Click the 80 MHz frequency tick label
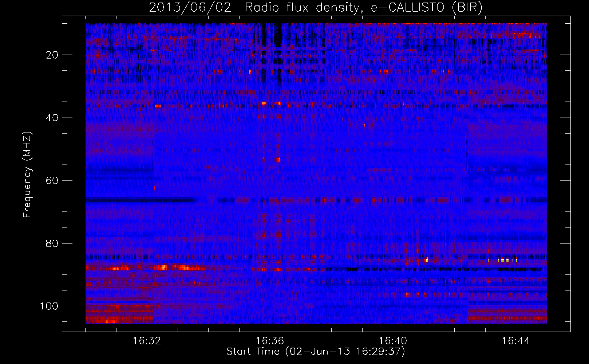589x364 pixels. (x=52, y=244)
